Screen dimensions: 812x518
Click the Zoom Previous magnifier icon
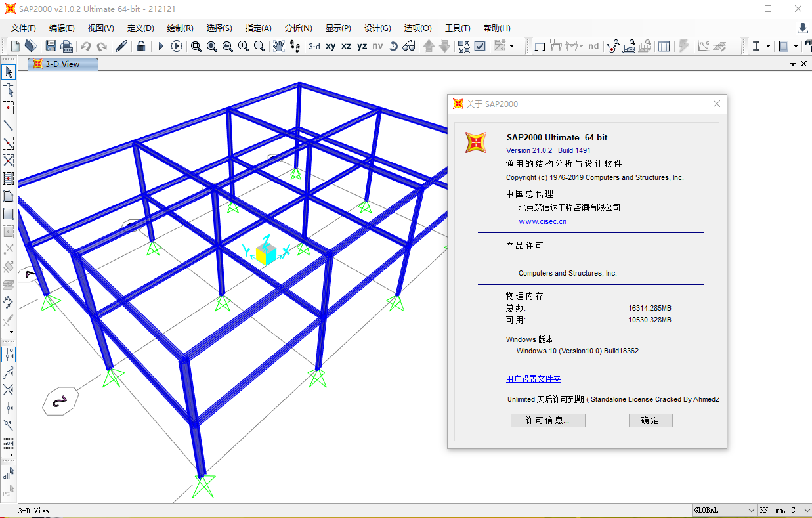[x=228, y=46]
